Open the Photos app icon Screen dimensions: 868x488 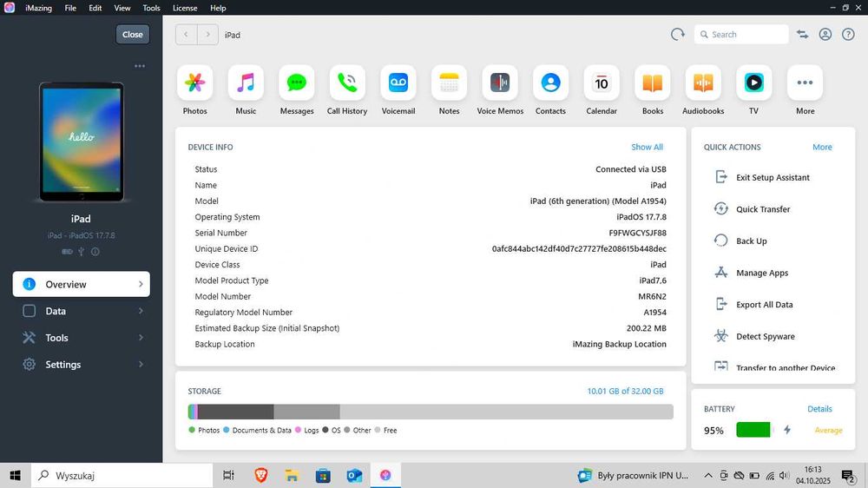tap(194, 83)
